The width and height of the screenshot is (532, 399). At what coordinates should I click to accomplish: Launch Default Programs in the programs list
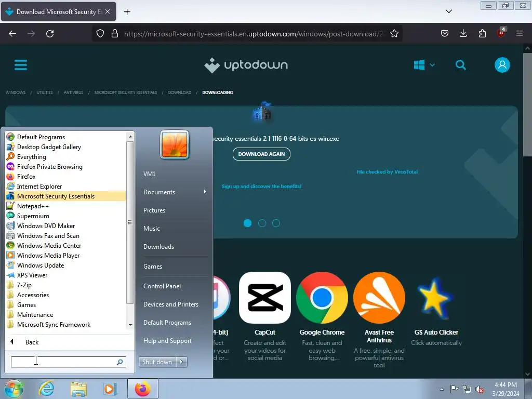click(x=65, y=137)
